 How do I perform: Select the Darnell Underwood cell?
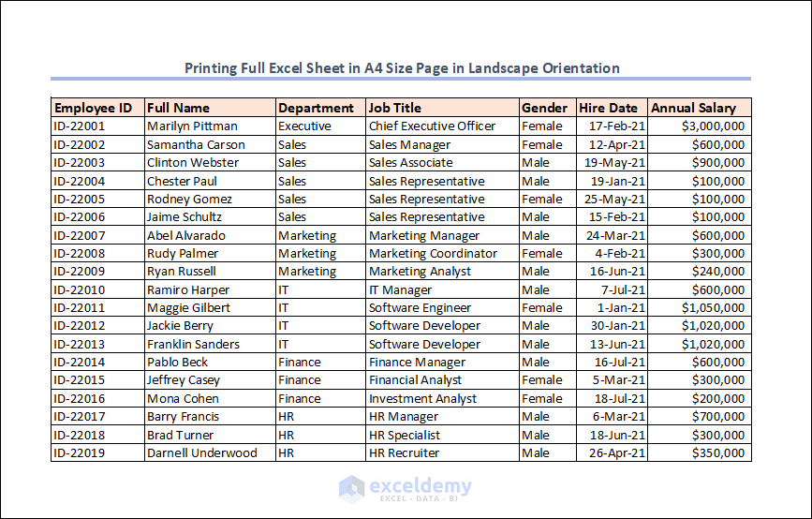click(210, 452)
